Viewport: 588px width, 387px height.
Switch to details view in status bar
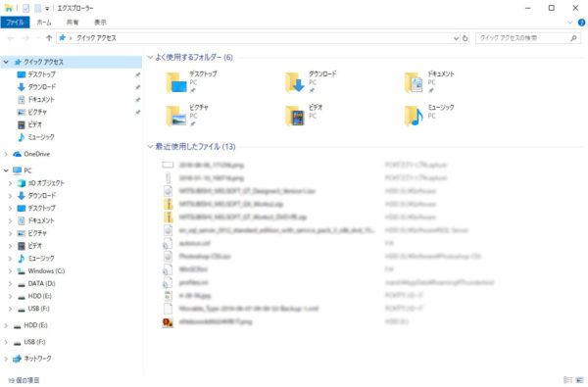(x=568, y=380)
